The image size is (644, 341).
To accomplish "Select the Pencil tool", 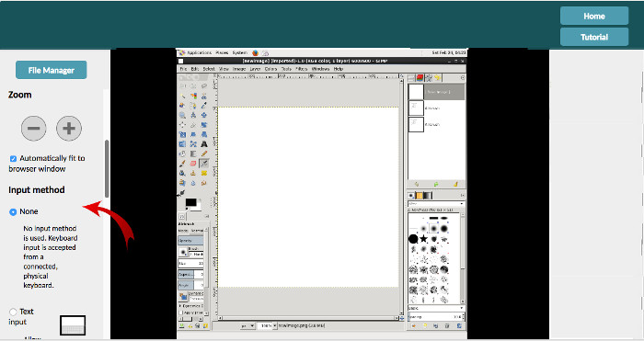I will pyautogui.click(x=203, y=153).
